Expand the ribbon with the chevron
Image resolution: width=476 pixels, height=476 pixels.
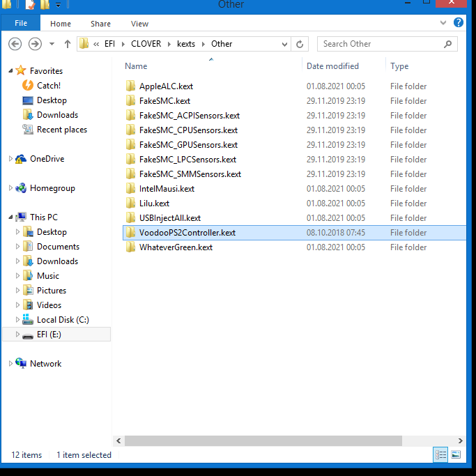tap(443, 23)
